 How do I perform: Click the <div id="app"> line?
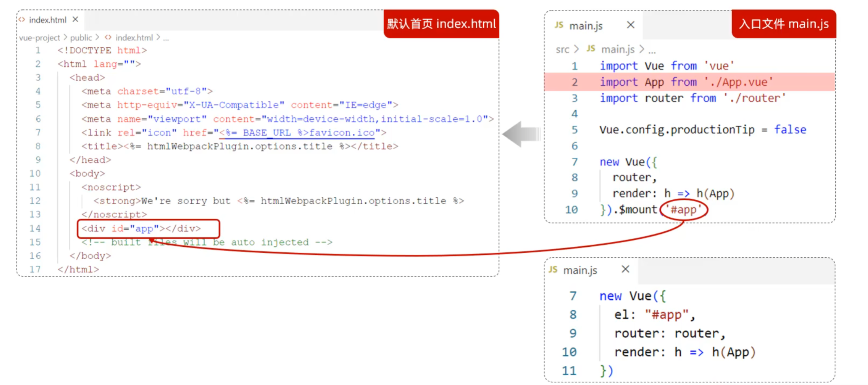point(141,229)
